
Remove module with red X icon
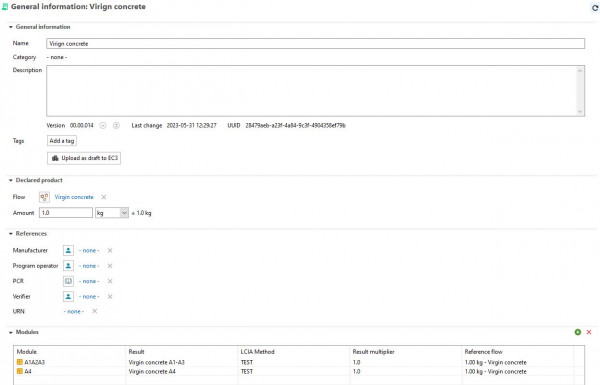[x=589, y=332]
